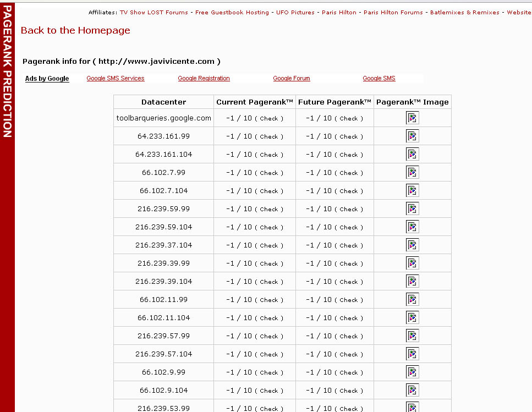The image size is (532, 412).
Task: Open Pagerank image icon in 66.102.9.99 row
Action: pyautogui.click(x=412, y=372)
